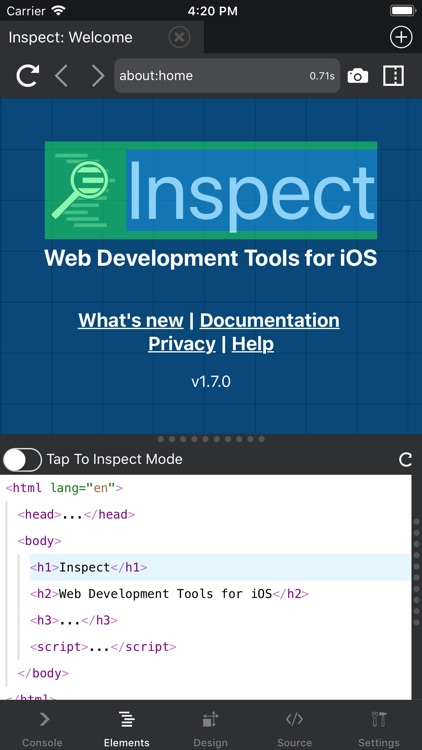Select the closing body tag row

coord(43,673)
